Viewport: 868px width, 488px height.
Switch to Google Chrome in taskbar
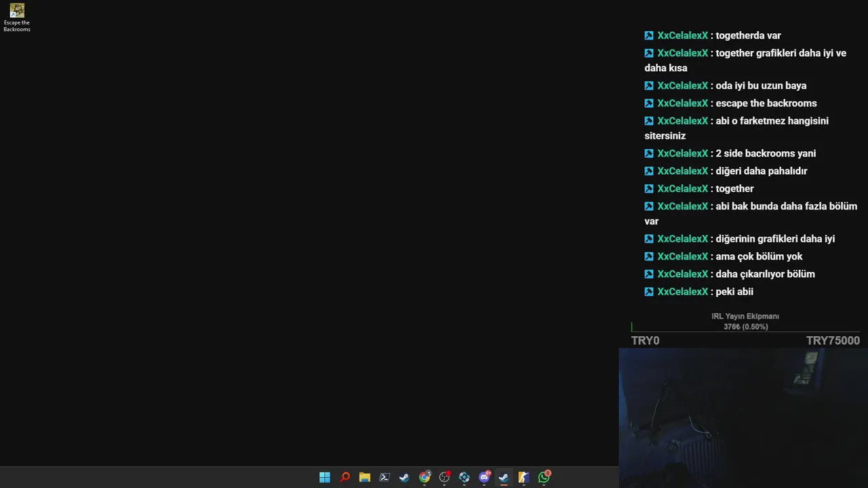point(425,477)
